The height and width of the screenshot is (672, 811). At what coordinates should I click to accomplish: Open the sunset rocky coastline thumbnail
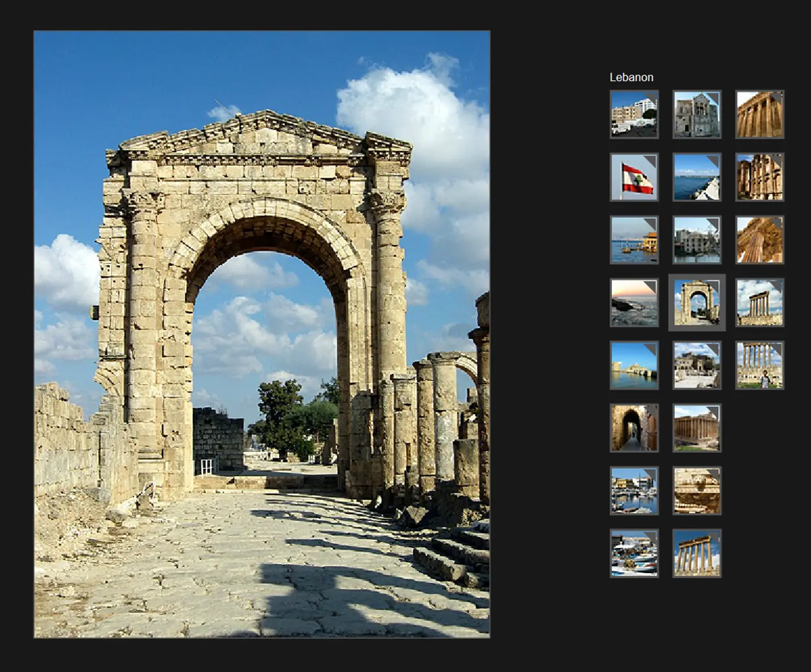(x=634, y=302)
